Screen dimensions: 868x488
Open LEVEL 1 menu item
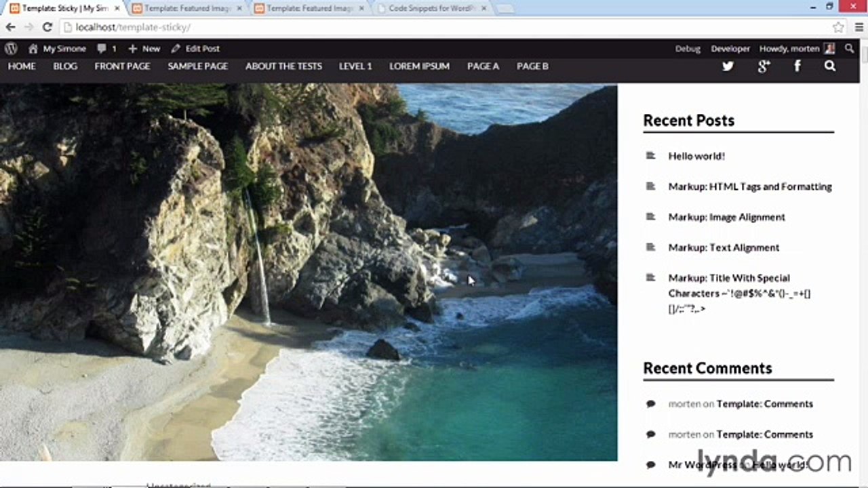[355, 66]
